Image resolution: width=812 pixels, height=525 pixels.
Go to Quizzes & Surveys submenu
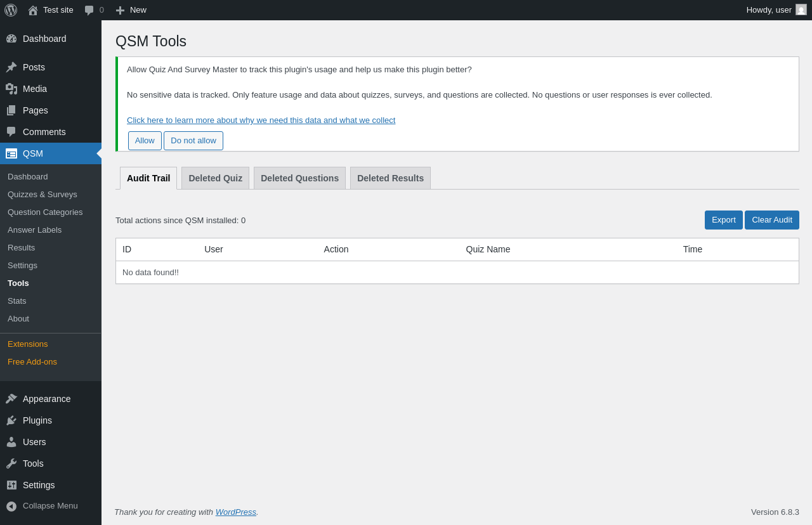coord(43,195)
